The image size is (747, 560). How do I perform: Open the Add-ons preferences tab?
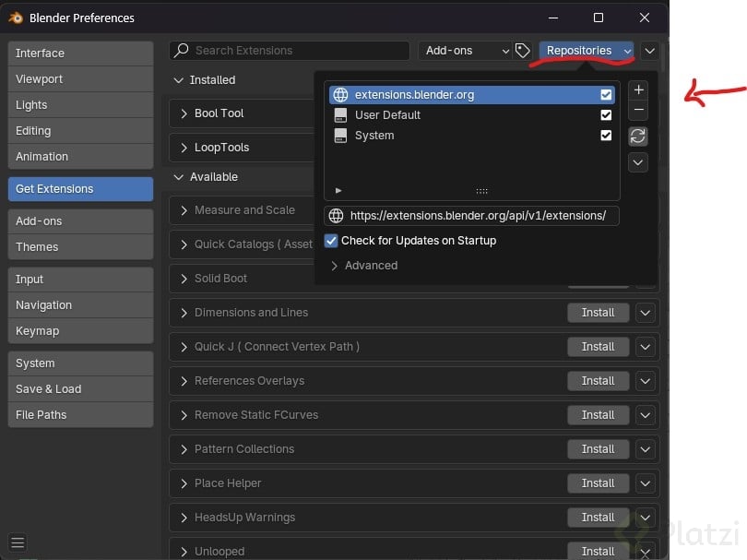(x=80, y=221)
